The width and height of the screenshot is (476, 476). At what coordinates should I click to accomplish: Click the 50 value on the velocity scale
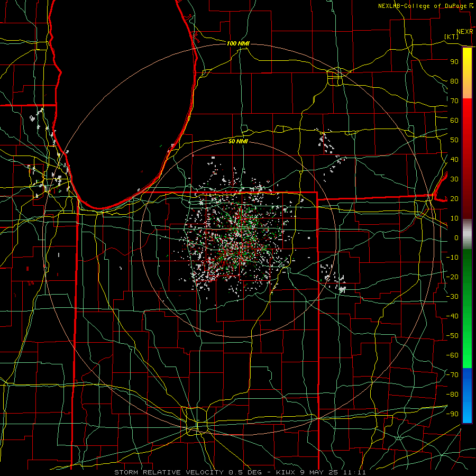point(454,140)
